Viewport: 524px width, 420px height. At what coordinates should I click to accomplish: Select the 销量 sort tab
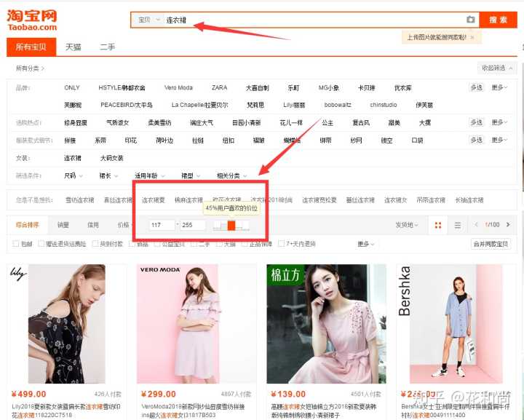[63, 226]
